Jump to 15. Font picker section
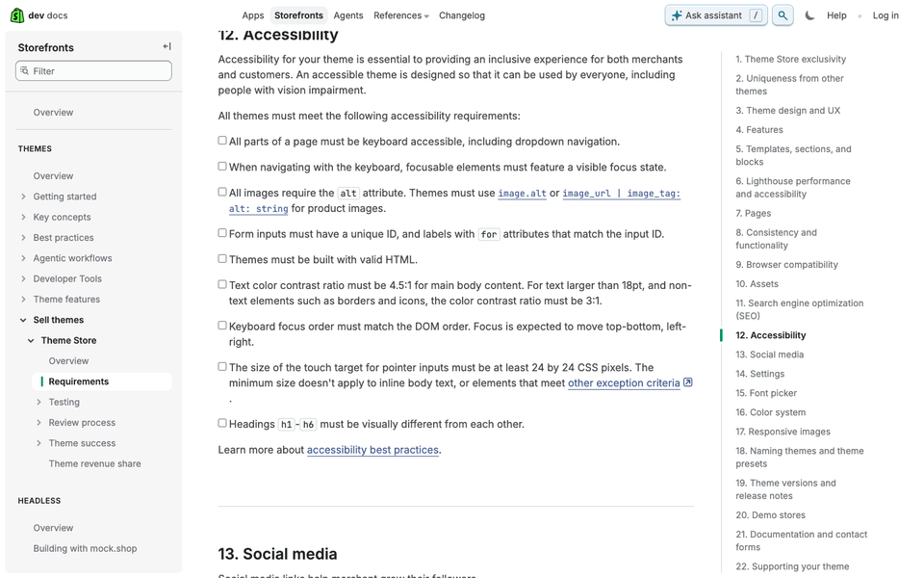This screenshot has height=578, width=924. point(766,393)
